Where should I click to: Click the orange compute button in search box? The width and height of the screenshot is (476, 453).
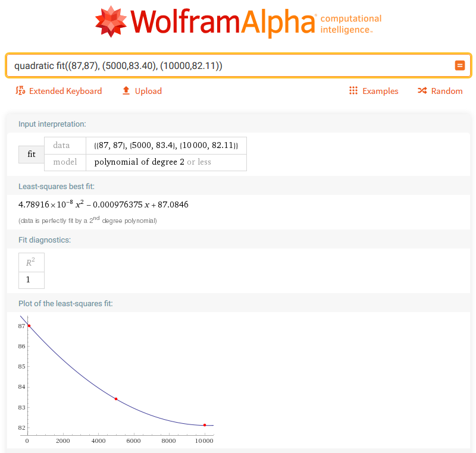point(459,65)
